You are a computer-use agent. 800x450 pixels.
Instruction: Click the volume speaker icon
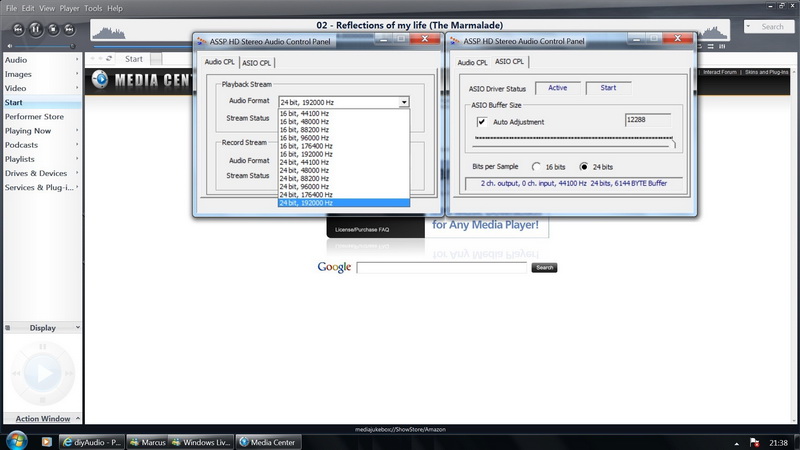(x=10, y=46)
